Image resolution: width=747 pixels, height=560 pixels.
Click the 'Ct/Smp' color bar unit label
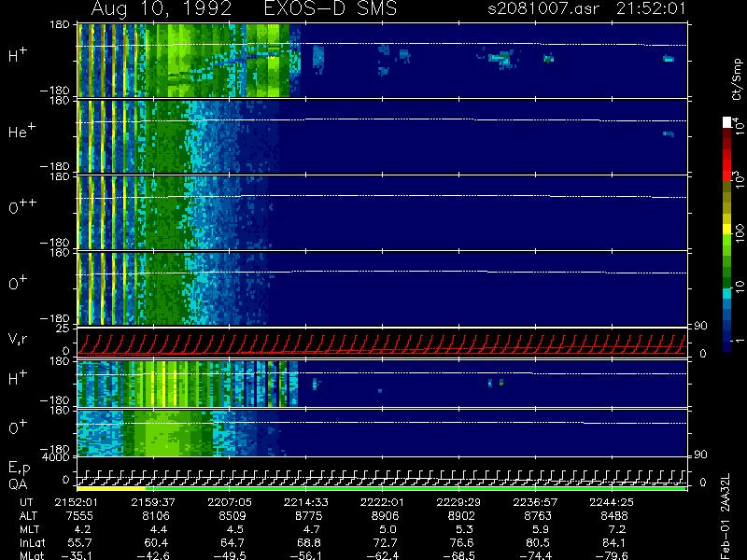point(737,79)
